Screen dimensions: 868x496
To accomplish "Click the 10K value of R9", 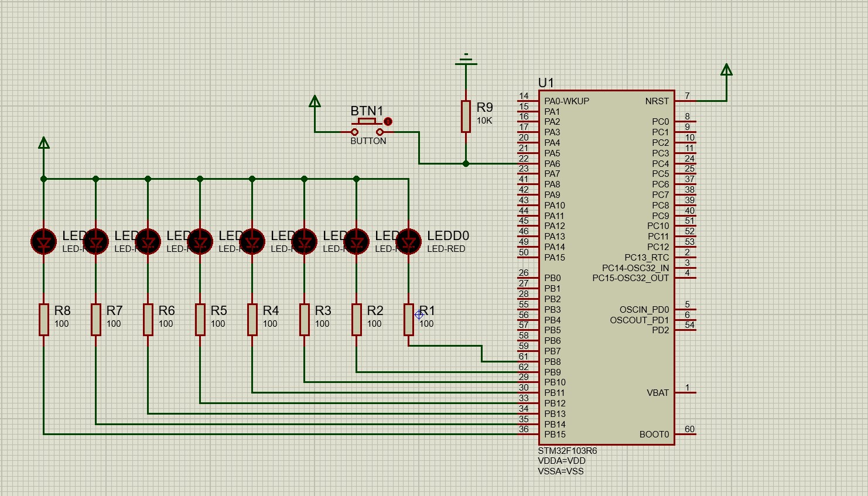I will [484, 121].
